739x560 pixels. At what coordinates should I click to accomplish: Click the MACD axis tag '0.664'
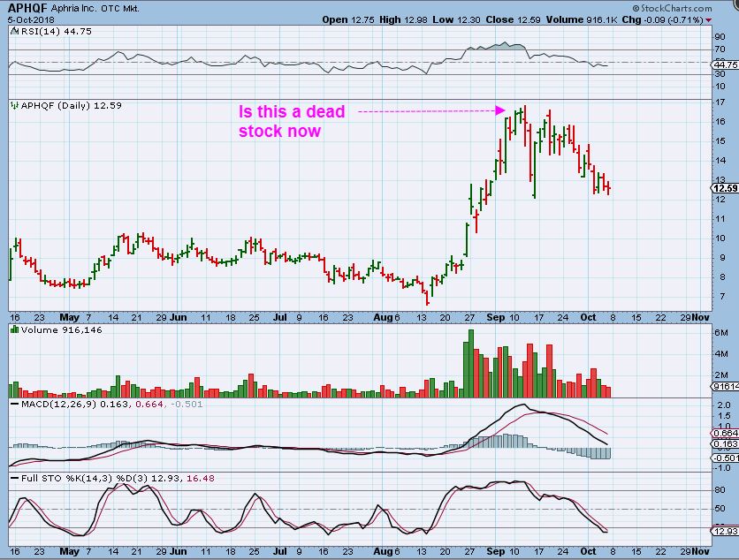click(x=725, y=434)
